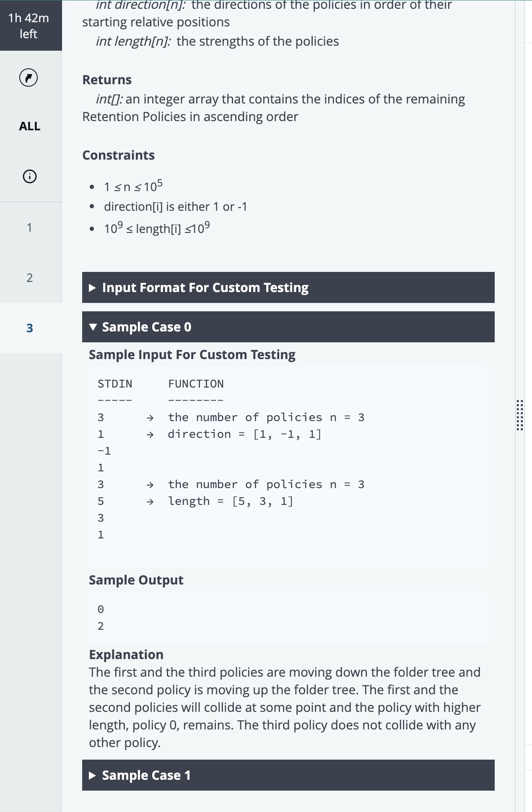Show all questions via ALL
Screen dimensions: 532x812
click(29, 126)
